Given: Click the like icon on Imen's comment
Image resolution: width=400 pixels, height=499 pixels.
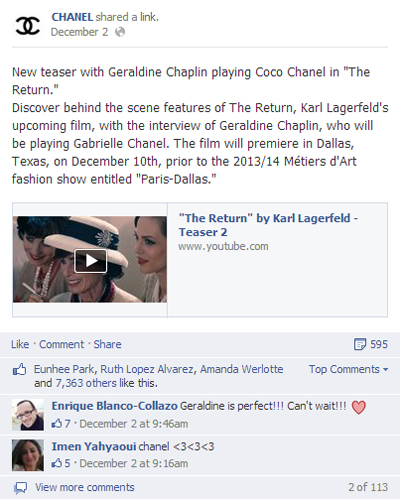Looking at the screenshot, I should pos(57,463).
